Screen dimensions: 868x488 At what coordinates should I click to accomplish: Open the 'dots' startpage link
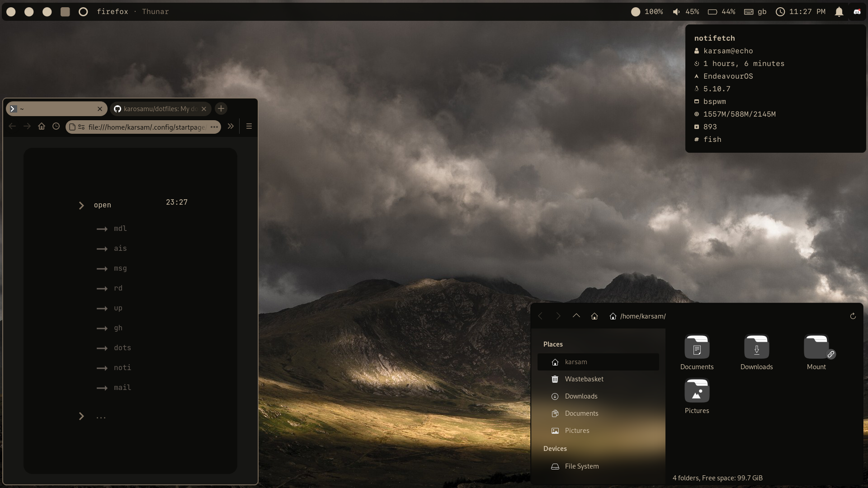pyautogui.click(x=122, y=348)
